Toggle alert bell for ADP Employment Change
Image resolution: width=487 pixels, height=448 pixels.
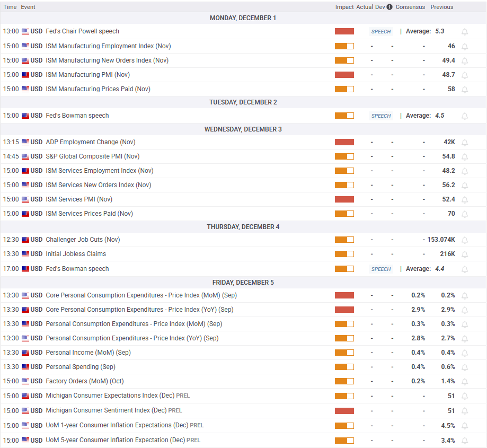click(x=465, y=143)
